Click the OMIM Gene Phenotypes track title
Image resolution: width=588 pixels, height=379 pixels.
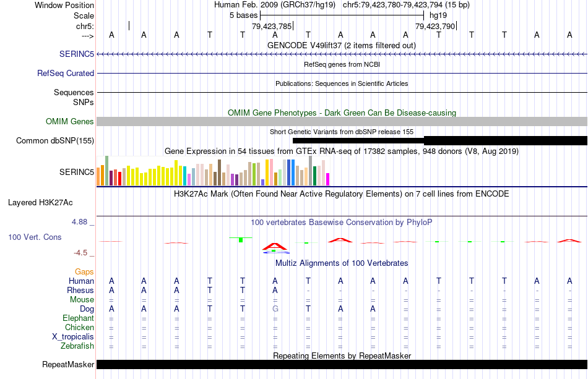point(342,113)
